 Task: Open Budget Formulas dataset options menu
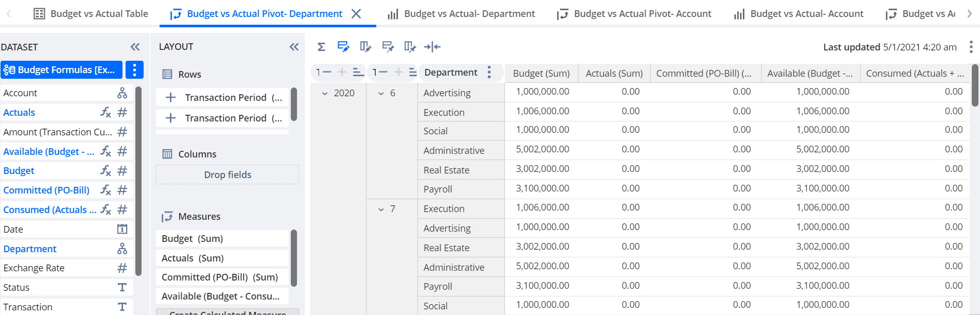click(134, 69)
